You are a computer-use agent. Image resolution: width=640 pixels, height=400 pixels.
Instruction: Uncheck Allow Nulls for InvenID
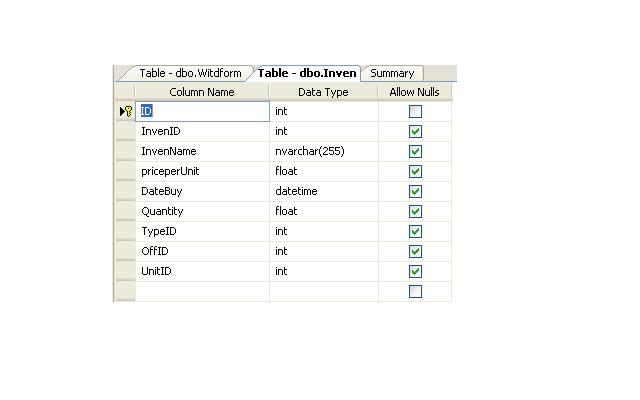(415, 131)
